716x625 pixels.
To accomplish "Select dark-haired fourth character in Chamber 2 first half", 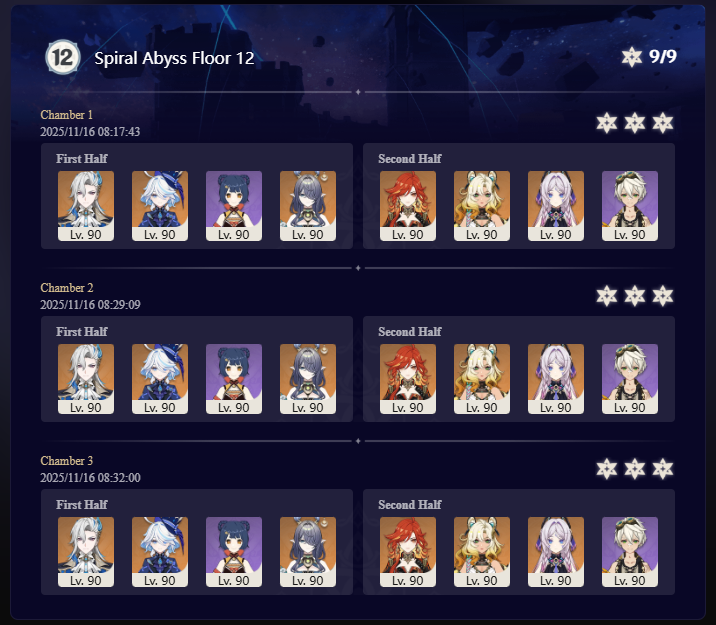I will tap(308, 379).
